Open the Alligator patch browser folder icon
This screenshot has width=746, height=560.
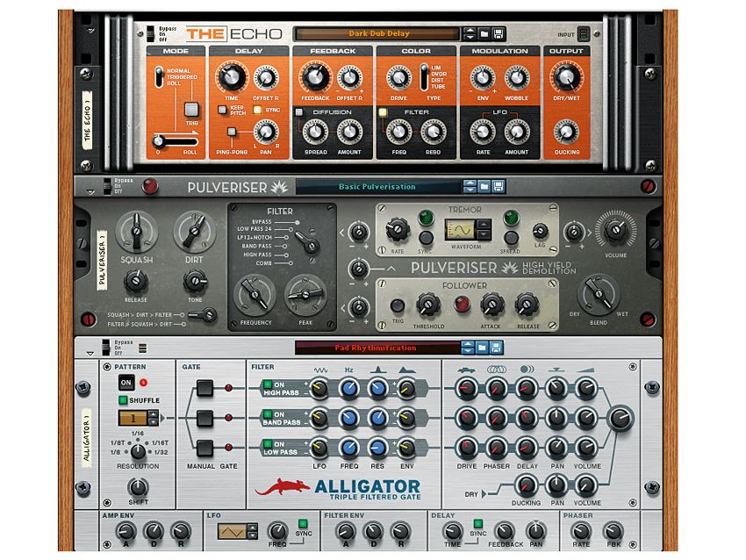pyautogui.click(x=482, y=348)
